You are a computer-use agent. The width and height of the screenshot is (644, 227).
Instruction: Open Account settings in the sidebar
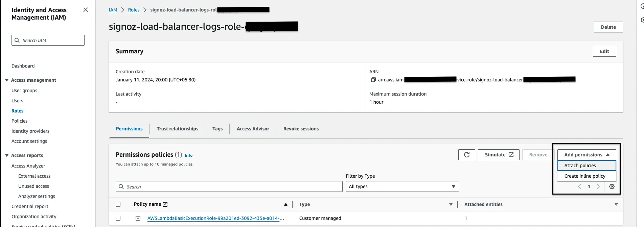point(29,141)
